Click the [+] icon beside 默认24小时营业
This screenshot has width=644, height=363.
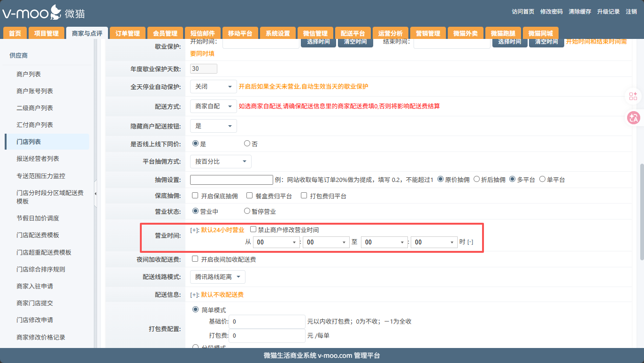point(194,230)
